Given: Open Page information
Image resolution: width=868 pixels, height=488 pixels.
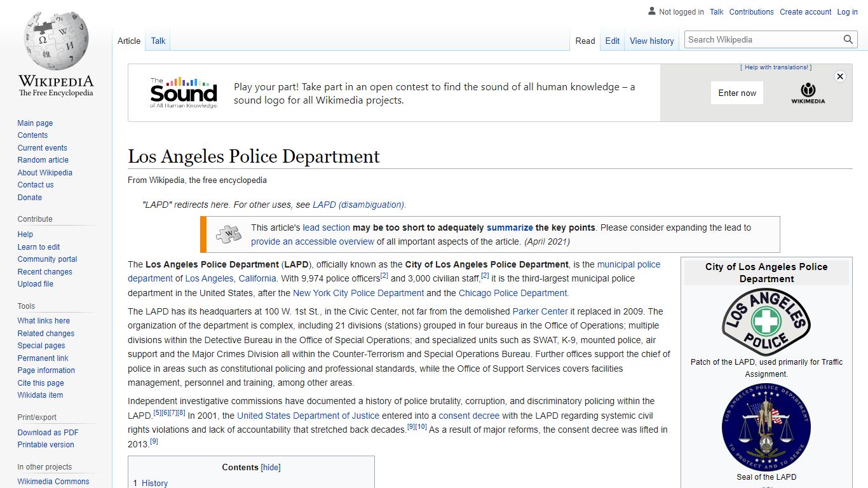Looking at the screenshot, I should coord(46,370).
